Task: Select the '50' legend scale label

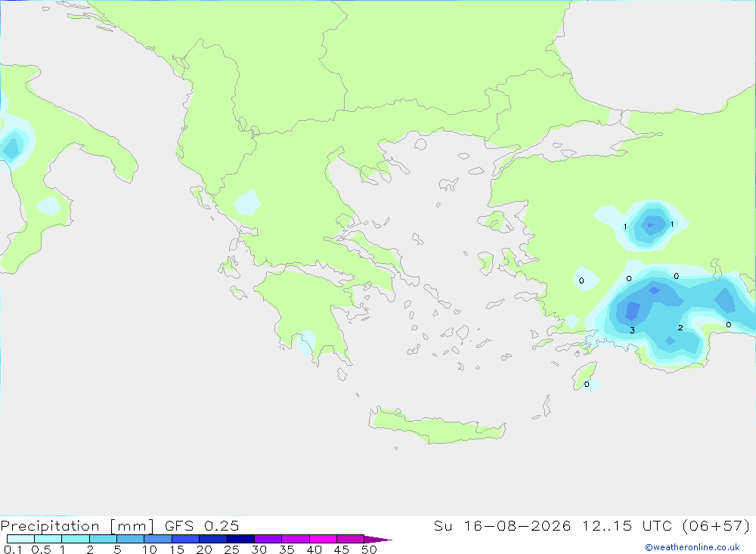Action: click(x=369, y=549)
